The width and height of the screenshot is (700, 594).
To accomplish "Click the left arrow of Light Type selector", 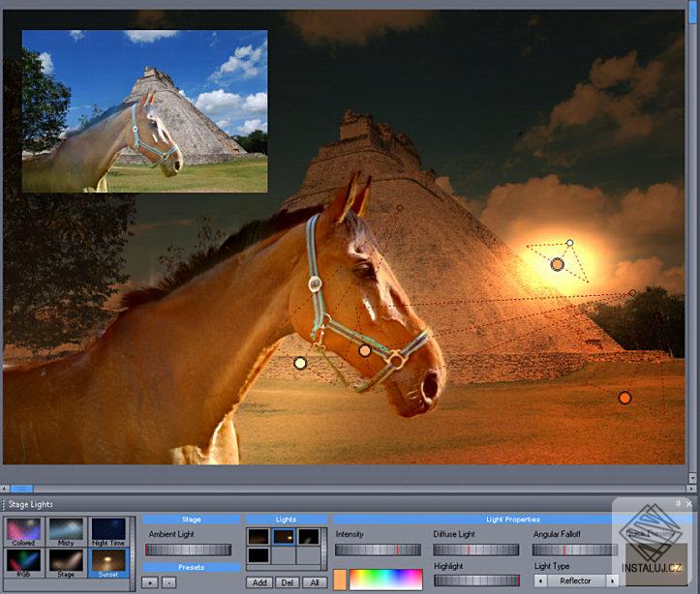I will (539, 580).
